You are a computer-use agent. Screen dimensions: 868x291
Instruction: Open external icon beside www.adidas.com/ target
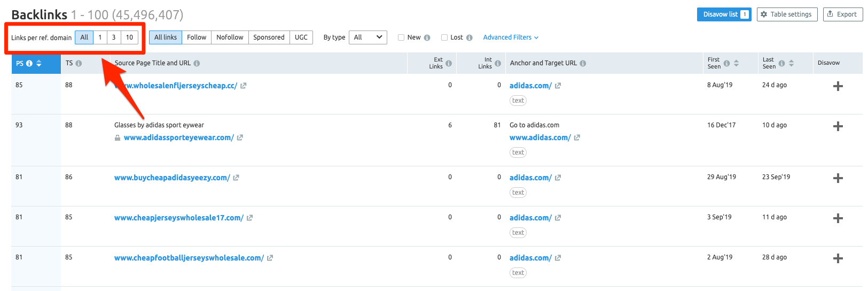(x=577, y=137)
